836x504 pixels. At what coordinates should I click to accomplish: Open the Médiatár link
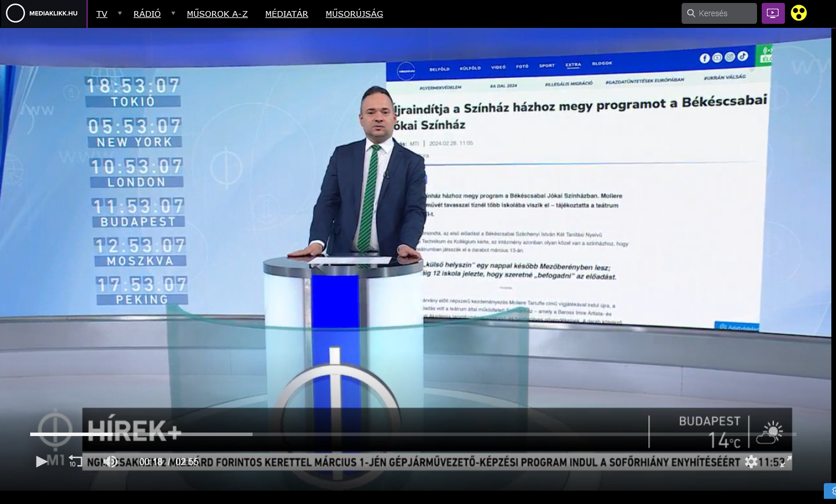pos(286,14)
